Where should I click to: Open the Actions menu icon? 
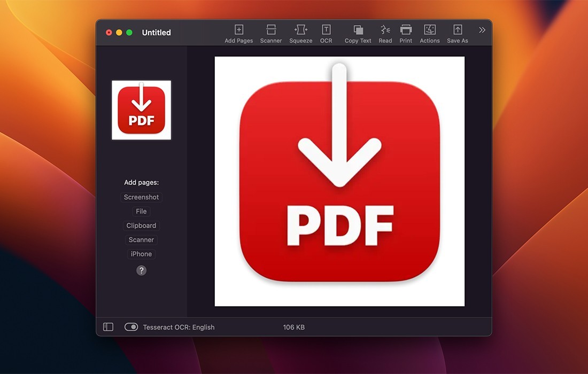click(429, 33)
